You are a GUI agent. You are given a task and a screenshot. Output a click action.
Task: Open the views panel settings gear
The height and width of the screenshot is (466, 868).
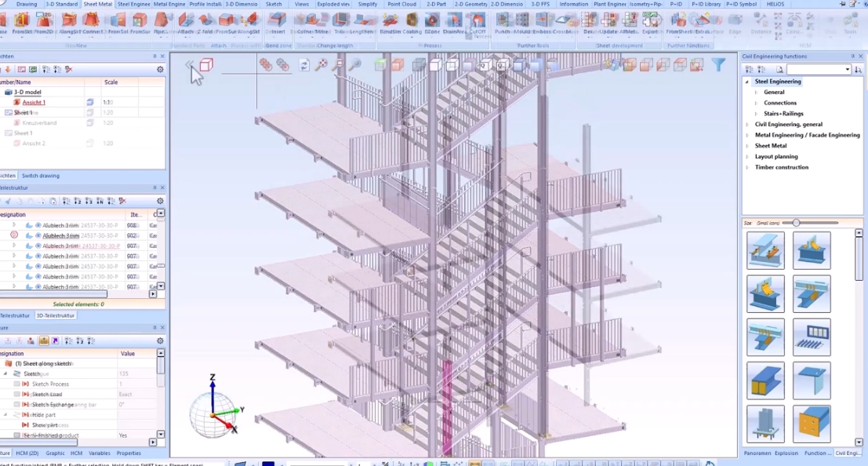pos(160,69)
